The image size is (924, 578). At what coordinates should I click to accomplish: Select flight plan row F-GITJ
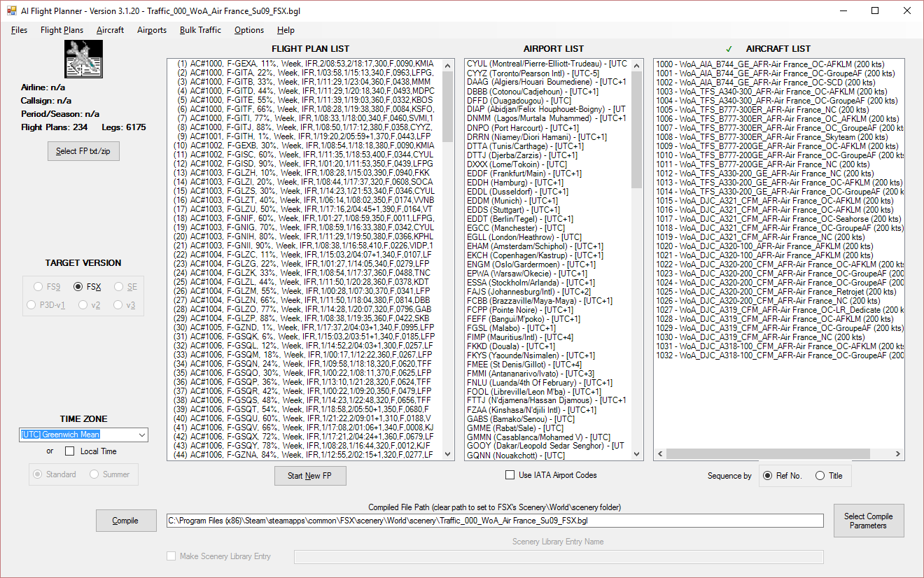pos(304,127)
